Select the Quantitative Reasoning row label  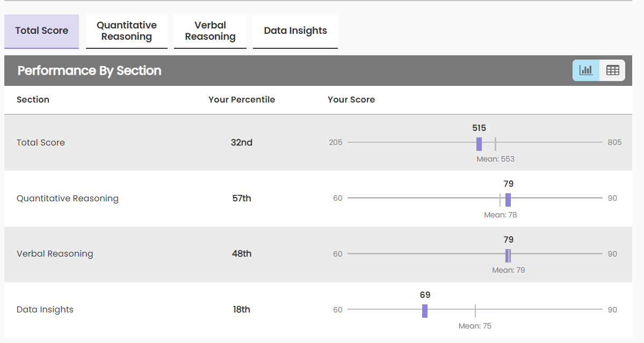[x=68, y=198]
